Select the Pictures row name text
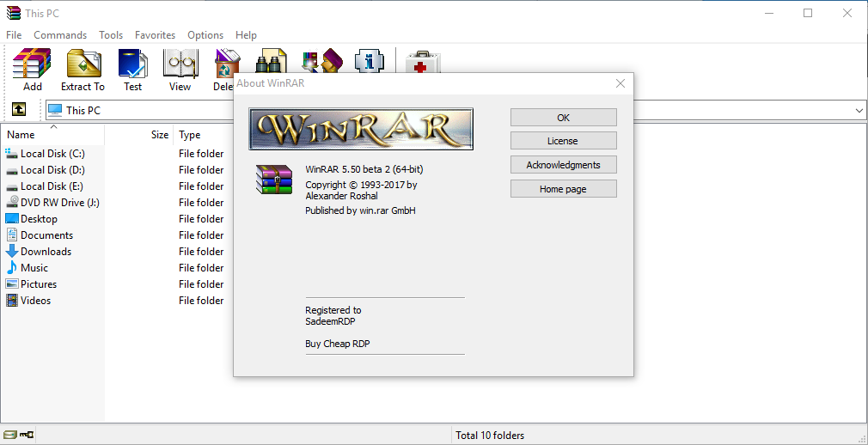This screenshot has height=445, width=868. (x=39, y=284)
